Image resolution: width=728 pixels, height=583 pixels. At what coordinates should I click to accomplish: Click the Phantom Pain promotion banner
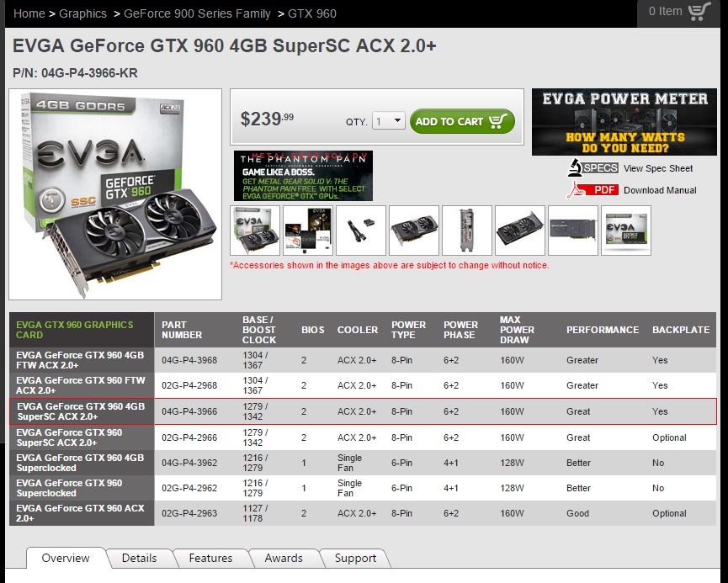303,176
